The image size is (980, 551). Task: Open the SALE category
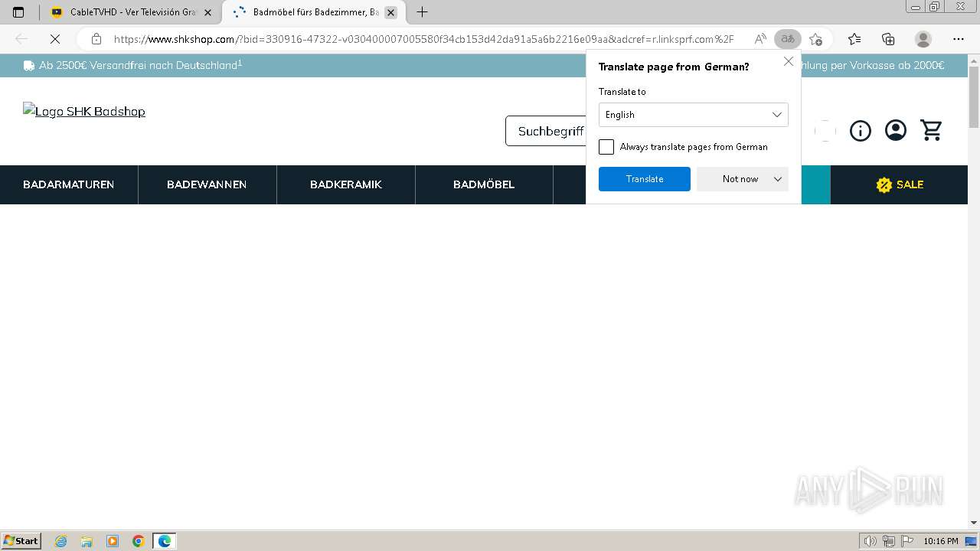tap(900, 184)
